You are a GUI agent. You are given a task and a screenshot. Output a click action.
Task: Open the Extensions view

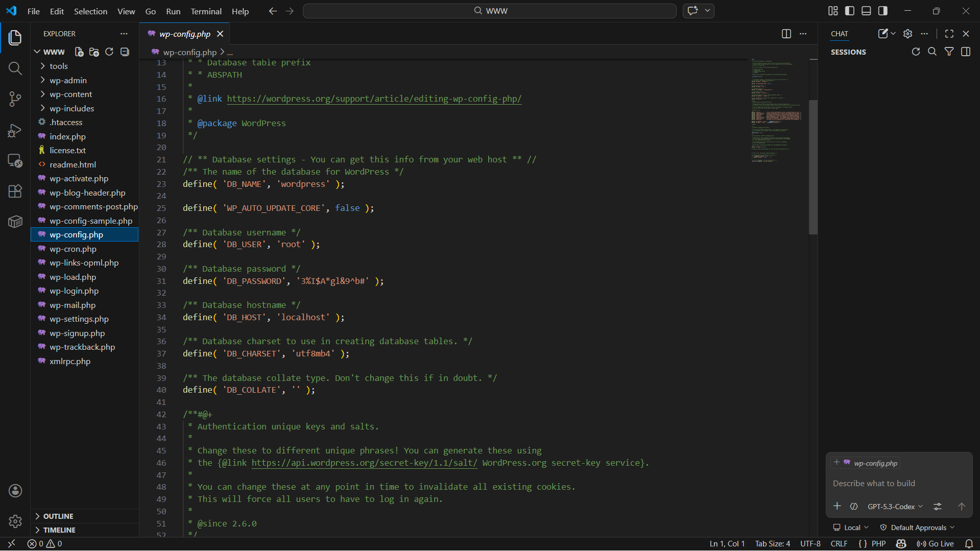(x=15, y=191)
